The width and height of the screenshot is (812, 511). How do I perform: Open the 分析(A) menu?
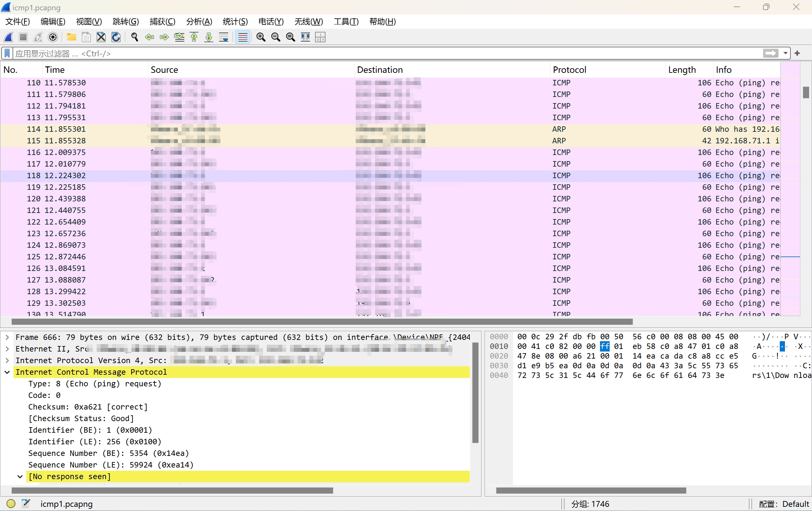[x=199, y=22]
